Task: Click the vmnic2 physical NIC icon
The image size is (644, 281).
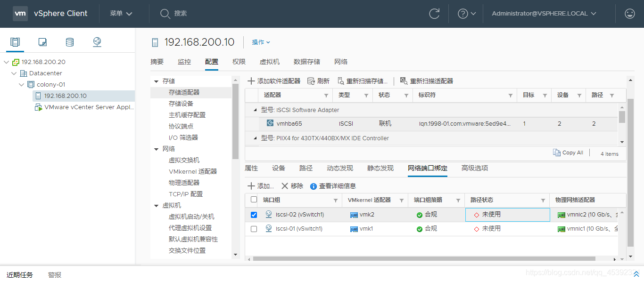Action: 561,215
